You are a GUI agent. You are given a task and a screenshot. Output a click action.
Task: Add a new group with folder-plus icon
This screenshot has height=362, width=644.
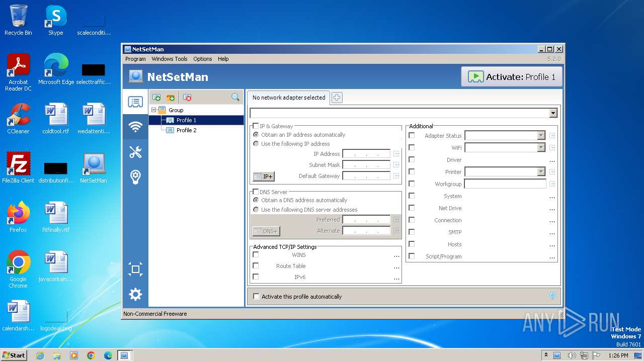click(x=171, y=98)
